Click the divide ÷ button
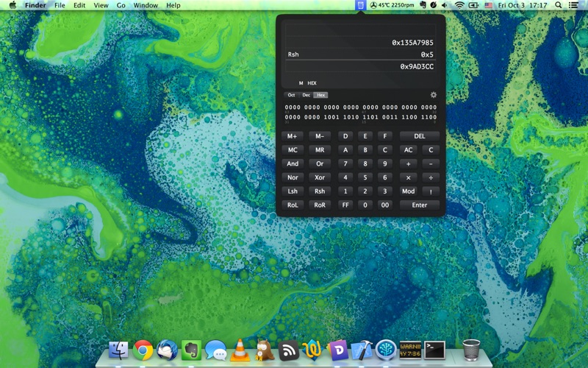The image size is (588, 368). tap(431, 177)
